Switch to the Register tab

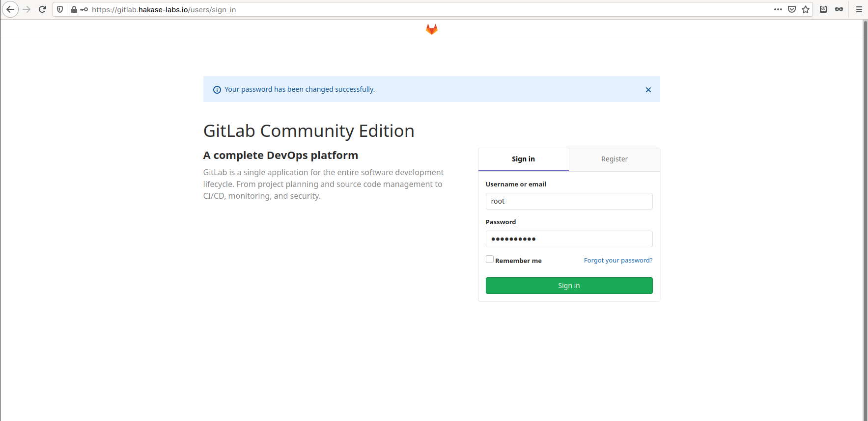tap(615, 159)
